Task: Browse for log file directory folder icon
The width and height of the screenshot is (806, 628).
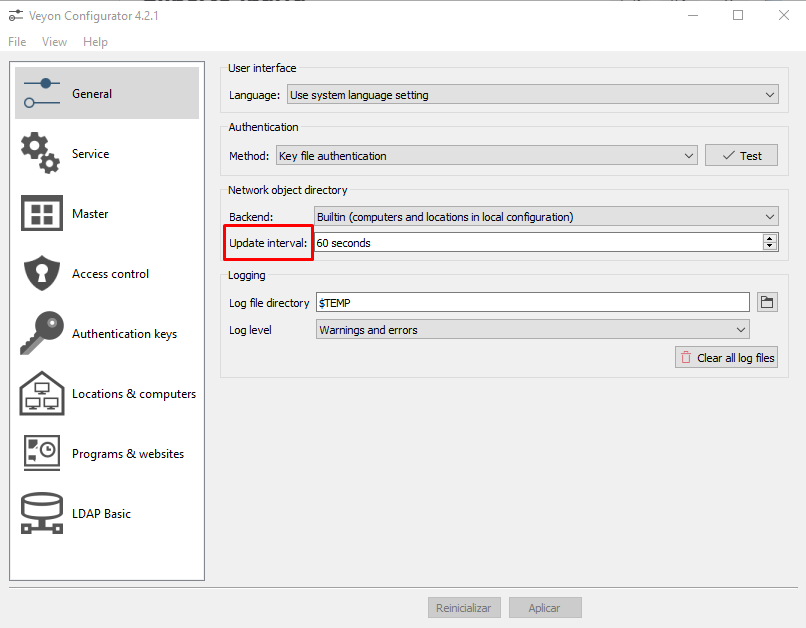Action: (767, 302)
